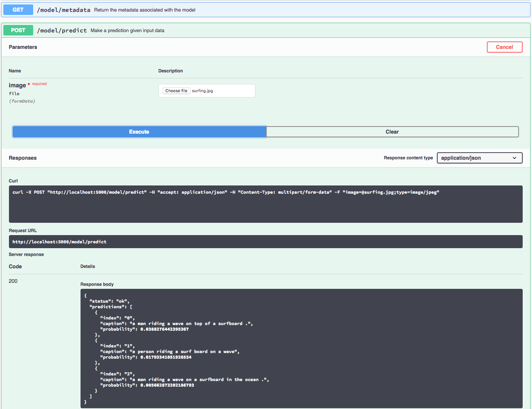Click 'Return the metadata associated with the model' text
This screenshot has width=532, height=409.
click(x=145, y=10)
